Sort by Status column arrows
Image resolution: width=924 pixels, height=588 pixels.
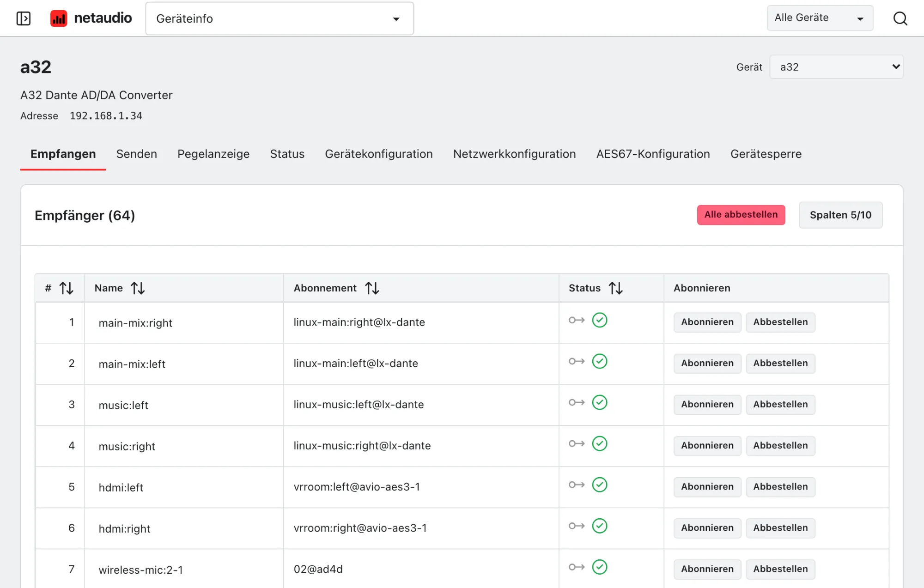click(x=616, y=288)
